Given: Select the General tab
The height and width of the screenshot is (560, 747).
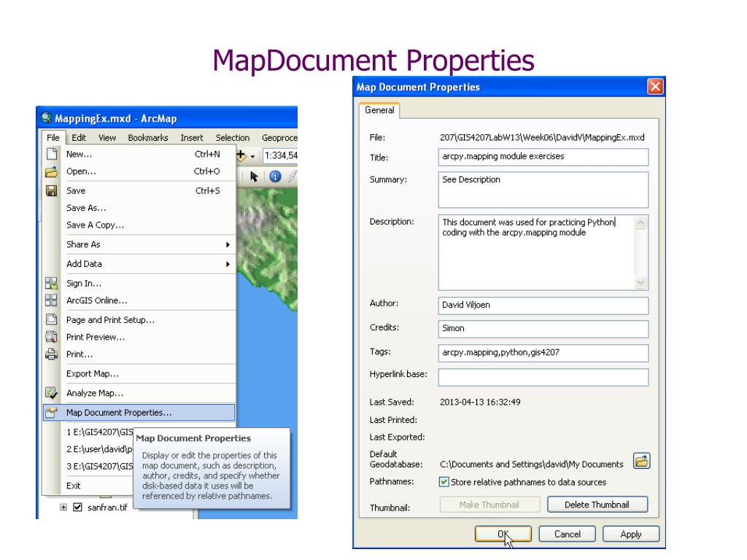Looking at the screenshot, I should coord(379,110).
